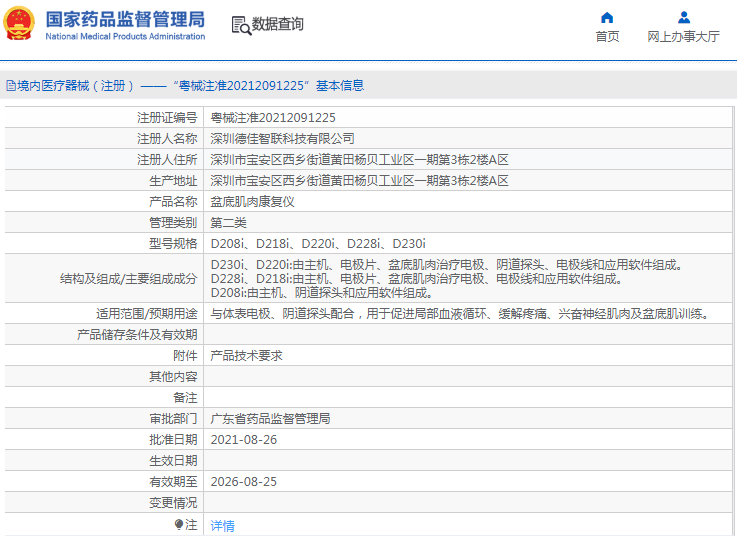Select product name 盆底肌肉康复仪

pos(252,202)
